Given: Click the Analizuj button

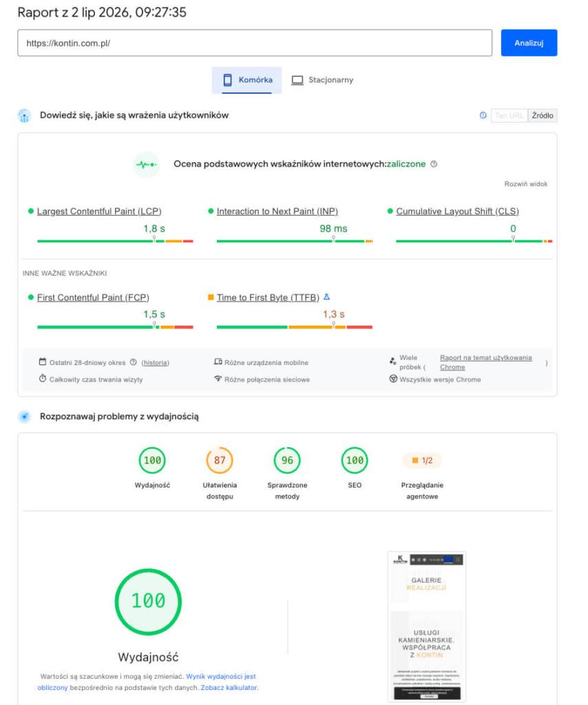Looking at the screenshot, I should click(529, 43).
